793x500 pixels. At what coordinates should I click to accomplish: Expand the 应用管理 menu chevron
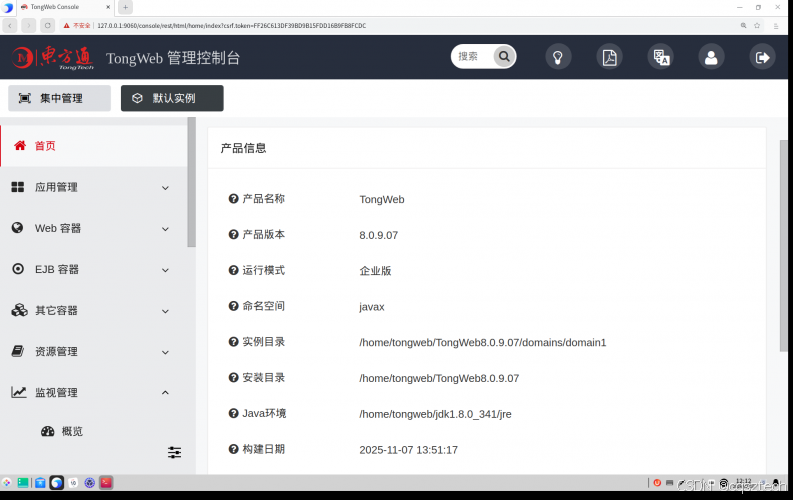tap(165, 188)
